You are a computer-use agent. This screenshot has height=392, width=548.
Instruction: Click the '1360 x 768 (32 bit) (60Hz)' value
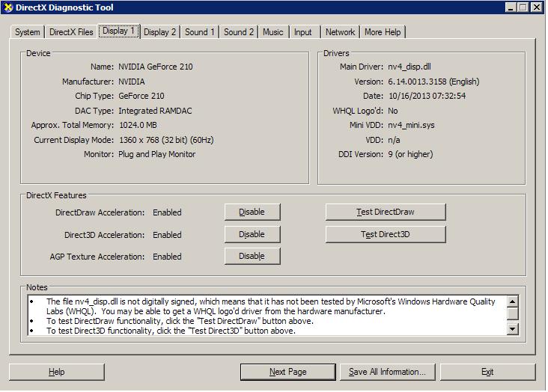coord(166,140)
